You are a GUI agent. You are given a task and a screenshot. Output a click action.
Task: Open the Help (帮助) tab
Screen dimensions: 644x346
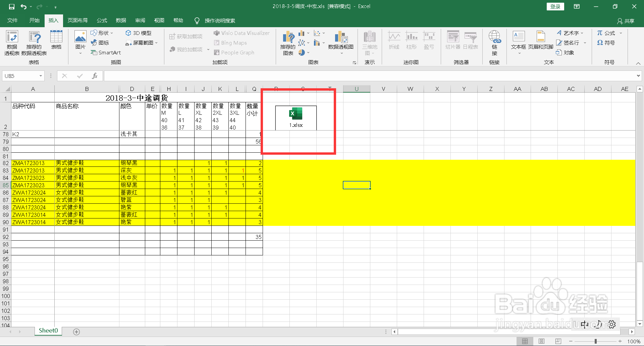click(x=178, y=20)
